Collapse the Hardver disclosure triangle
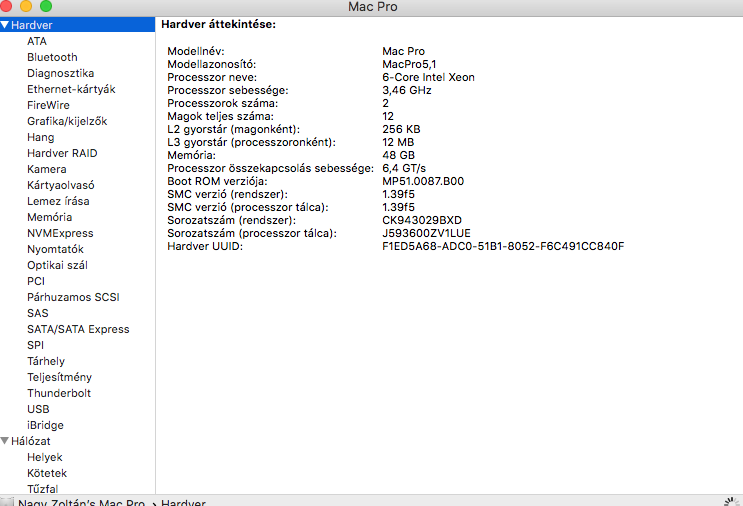 tap(5, 25)
